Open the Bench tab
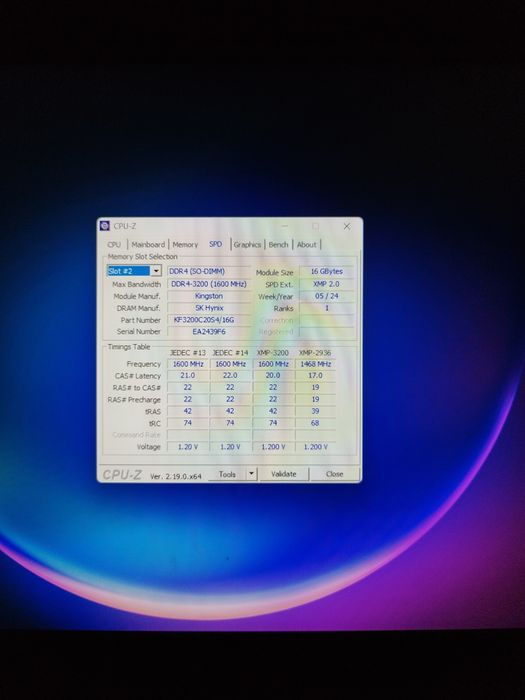This screenshot has height=700, width=525. 279,245
